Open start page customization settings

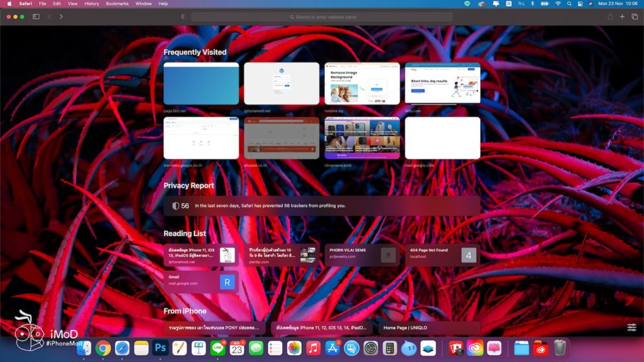tap(631, 327)
